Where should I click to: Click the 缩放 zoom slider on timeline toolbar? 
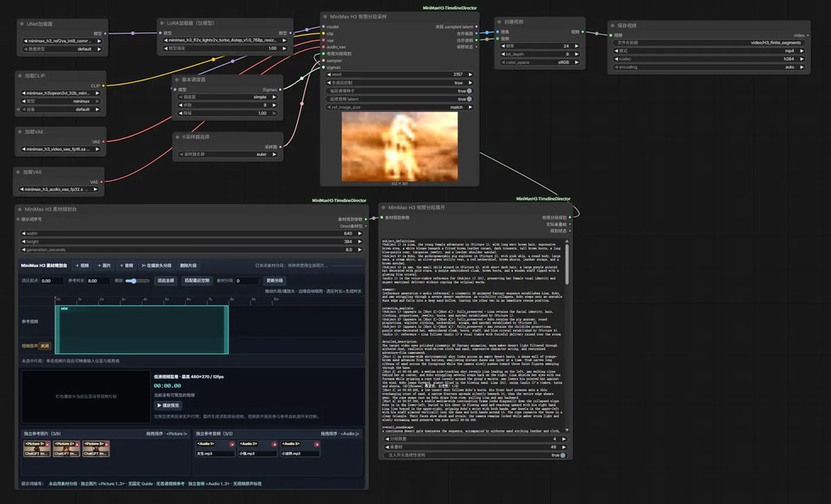tap(137, 281)
